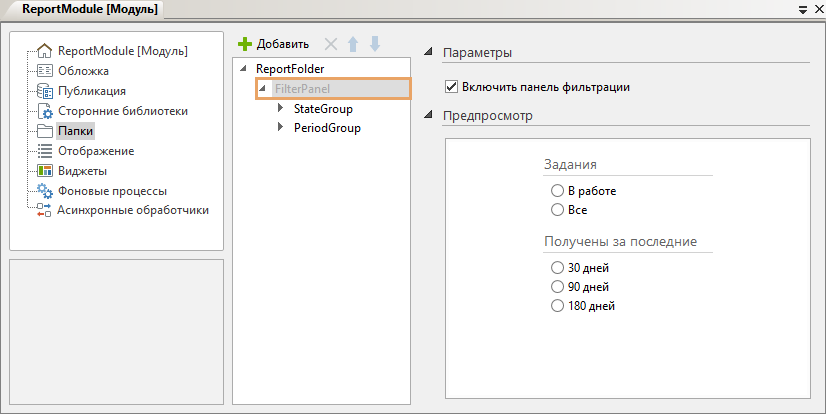Open Обложка item in navigation tree
Image resolution: width=826 pixels, height=414 pixels.
pos(83,71)
